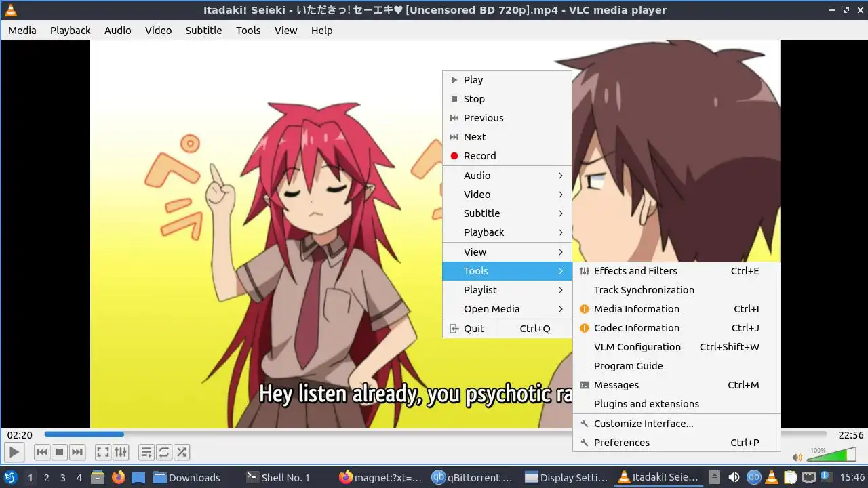The height and width of the screenshot is (488, 868).
Task: Switch to qBittorrent window in taskbar
Action: point(473,477)
